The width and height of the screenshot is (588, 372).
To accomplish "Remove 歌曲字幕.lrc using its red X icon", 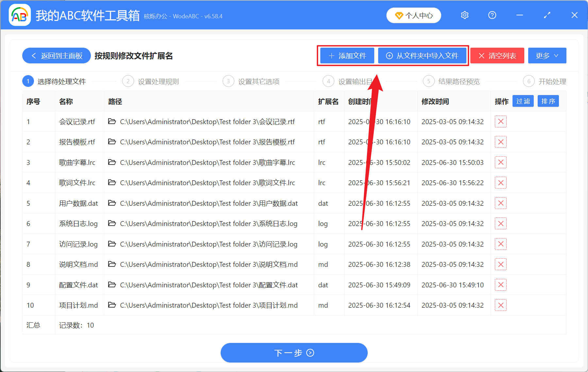I will (500, 162).
